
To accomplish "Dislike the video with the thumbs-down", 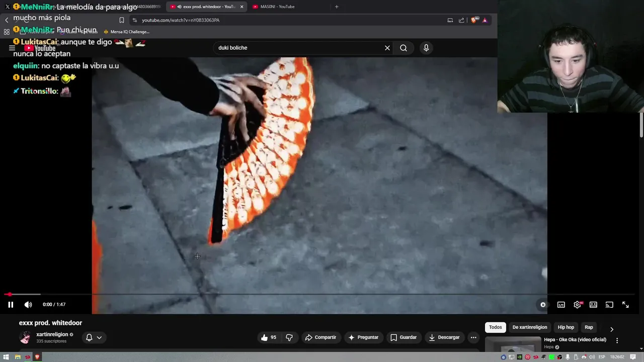I will pos(289,337).
